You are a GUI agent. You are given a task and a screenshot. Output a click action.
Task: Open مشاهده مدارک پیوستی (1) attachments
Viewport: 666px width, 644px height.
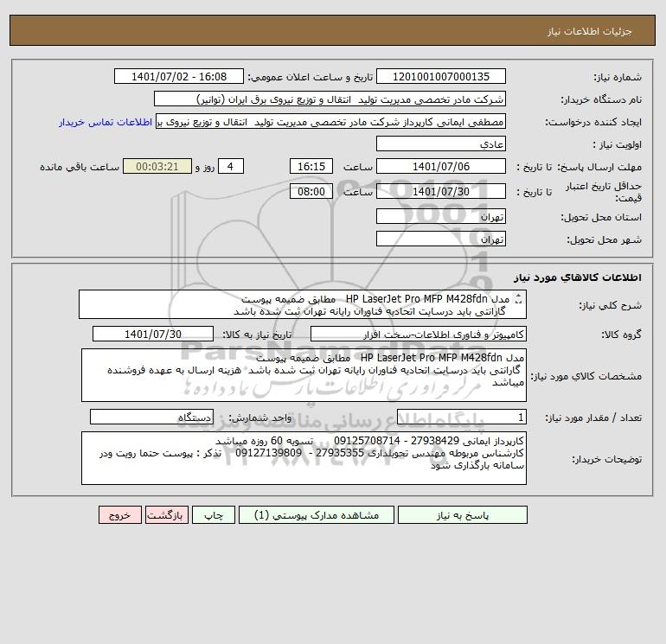tap(317, 515)
